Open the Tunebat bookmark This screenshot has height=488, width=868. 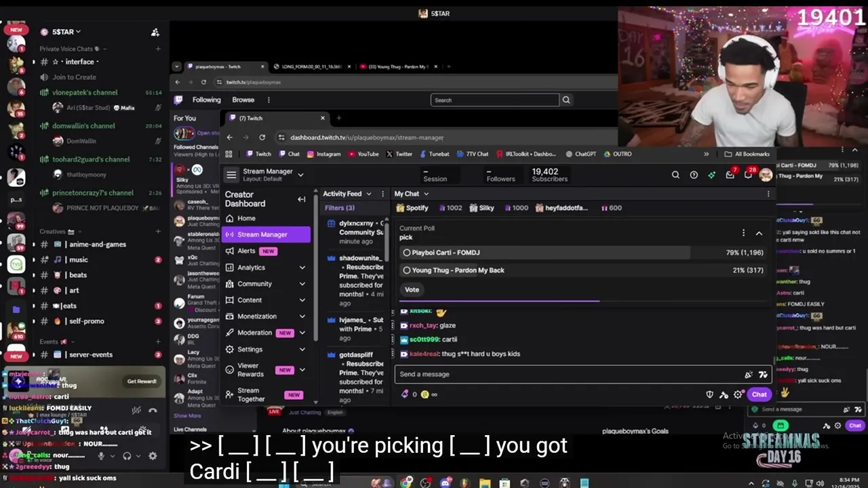tap(434, 154)
